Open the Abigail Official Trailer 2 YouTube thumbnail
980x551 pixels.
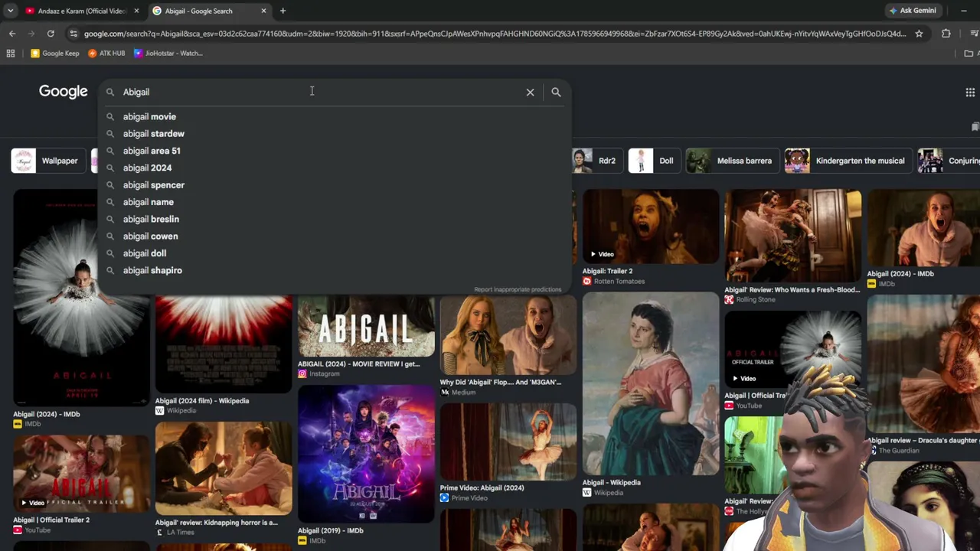81,474
